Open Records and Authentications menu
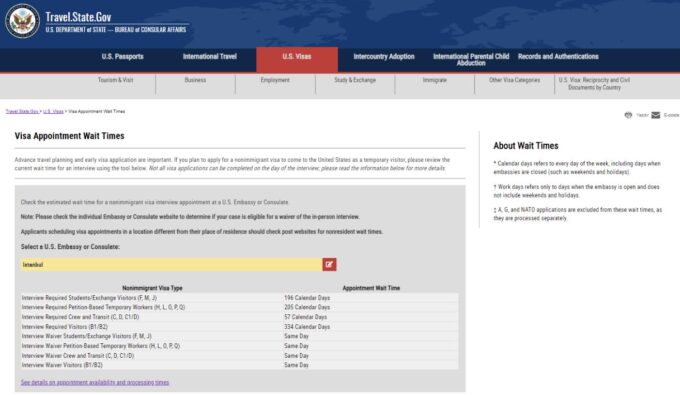Image resolution: width=680 pixels, height=395 pixels. pyautogui.click(x=558, y=56)
